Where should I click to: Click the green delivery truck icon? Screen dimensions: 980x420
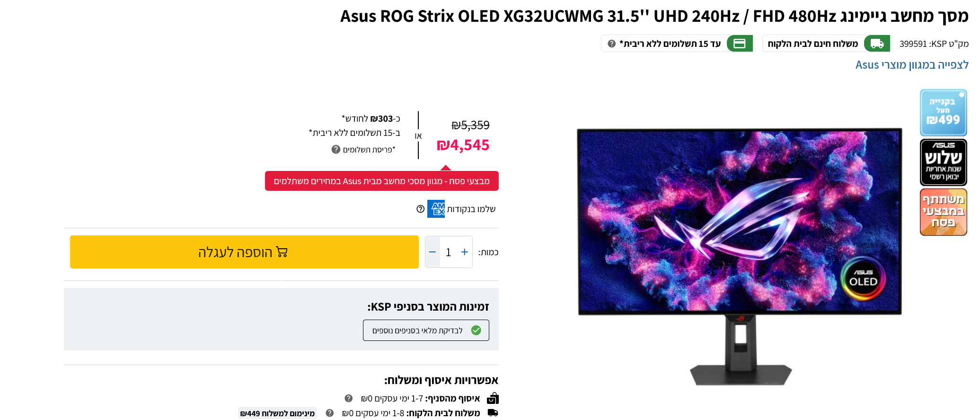(877, 44)
